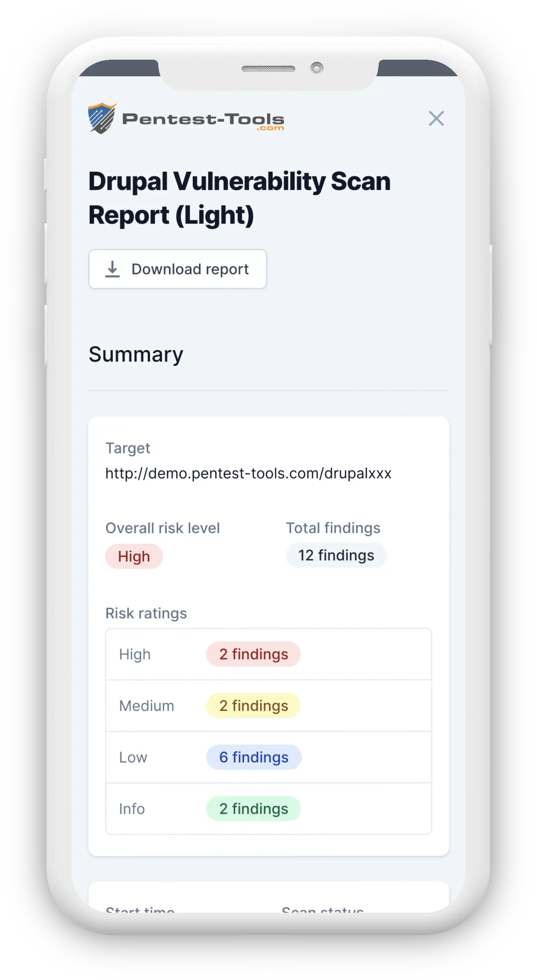The image size is (537, 980).
Task: Click the download arrow icon on the report button
Action: [113, 269]
